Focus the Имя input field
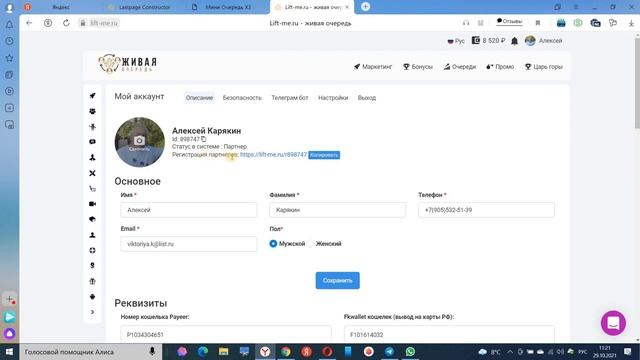The height and width of the screenshot is (360, 640). [189, 210]
